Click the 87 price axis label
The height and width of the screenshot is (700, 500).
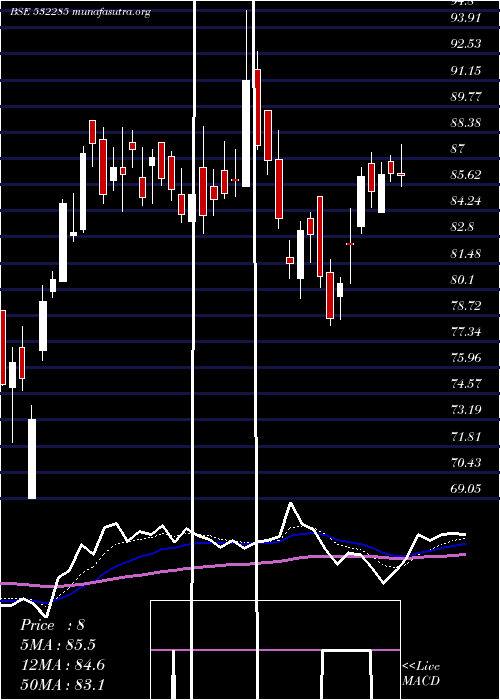[x=458, y=148]
